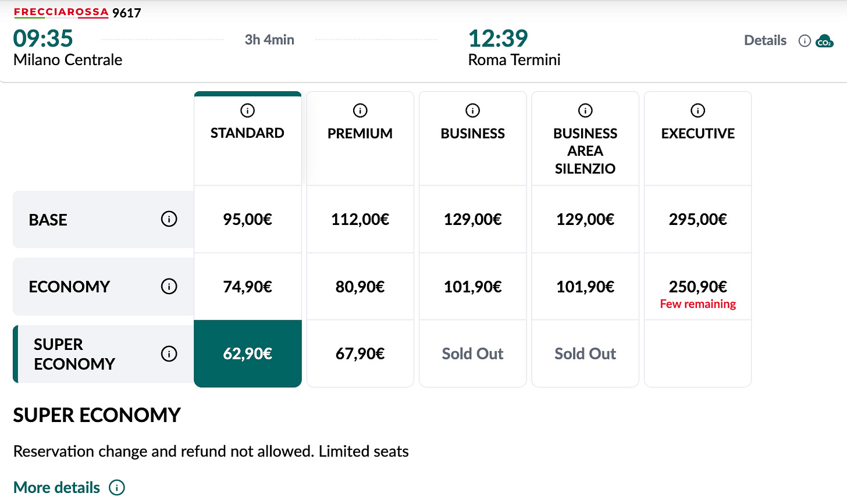Select the Business Economy 101,90€ fare
Image resolution: width=847 pixels, height=504 pixels.
(472, 286)
